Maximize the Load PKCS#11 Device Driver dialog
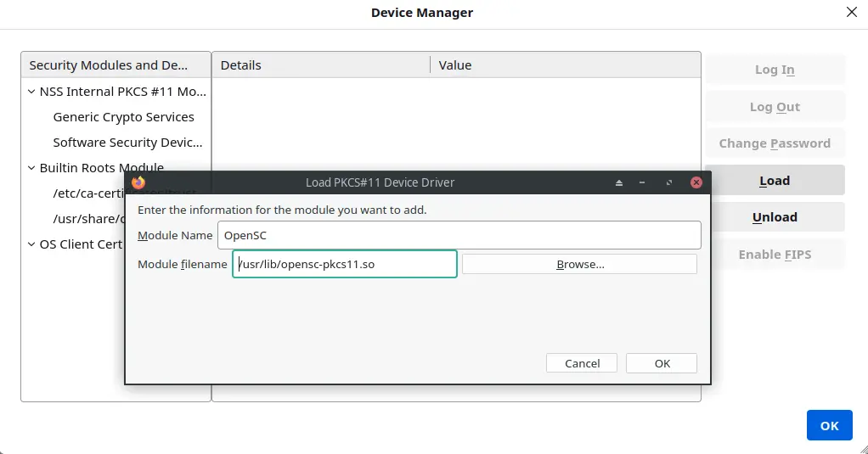Viewport: 868px width, 454px height. 668,182
